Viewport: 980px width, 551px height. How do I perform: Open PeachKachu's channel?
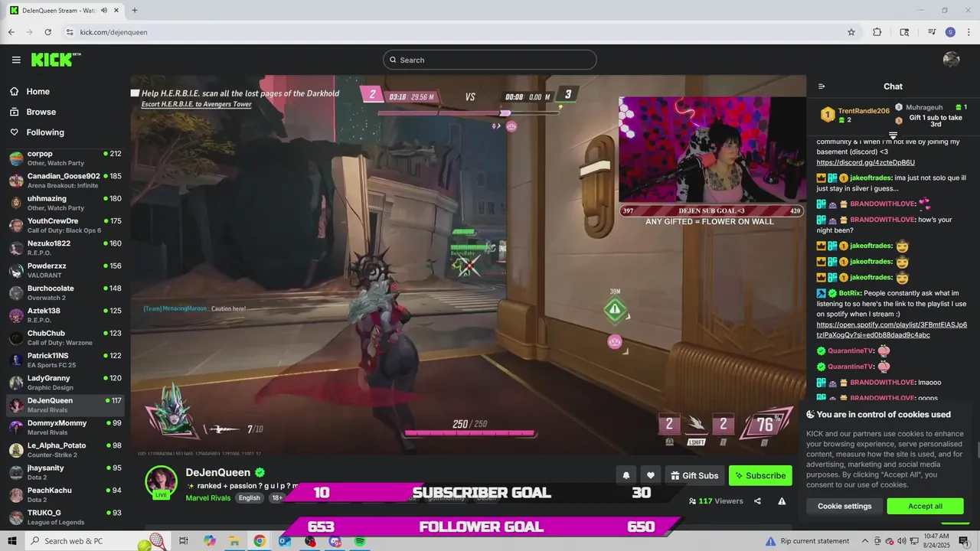tap(65, 495)
